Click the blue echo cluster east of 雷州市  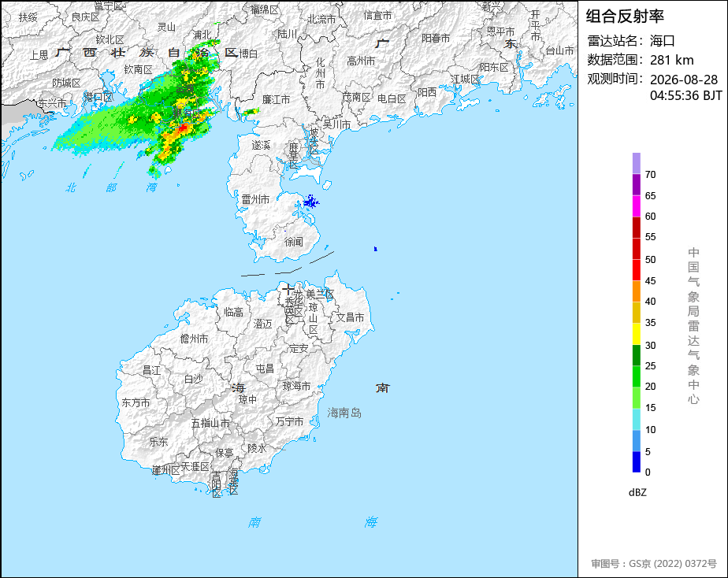tap(310, 202)
